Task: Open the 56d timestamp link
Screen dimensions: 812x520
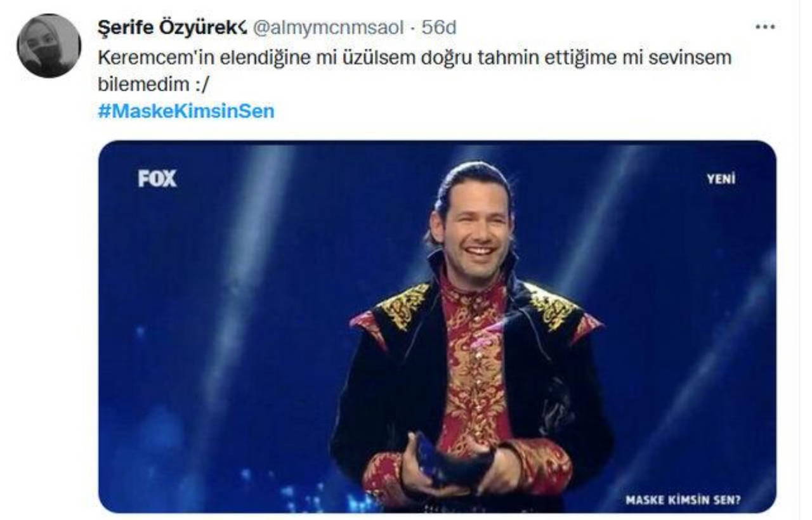Action: point(439,27)
